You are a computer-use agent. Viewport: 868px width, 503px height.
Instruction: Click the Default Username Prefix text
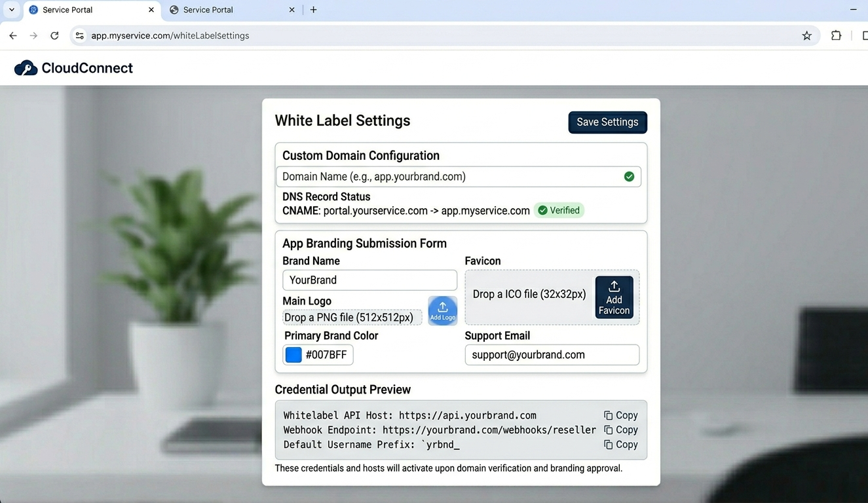click(372, 444)
